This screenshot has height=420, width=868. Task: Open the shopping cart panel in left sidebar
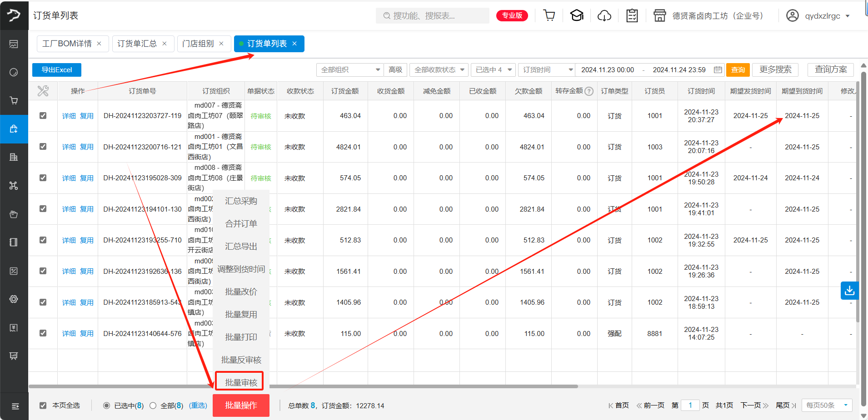point(14,100)
